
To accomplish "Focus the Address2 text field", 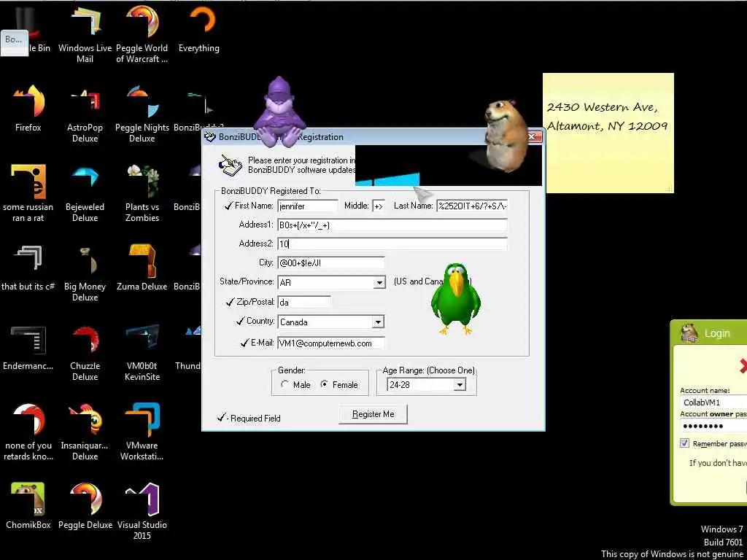I will point(392,244).
